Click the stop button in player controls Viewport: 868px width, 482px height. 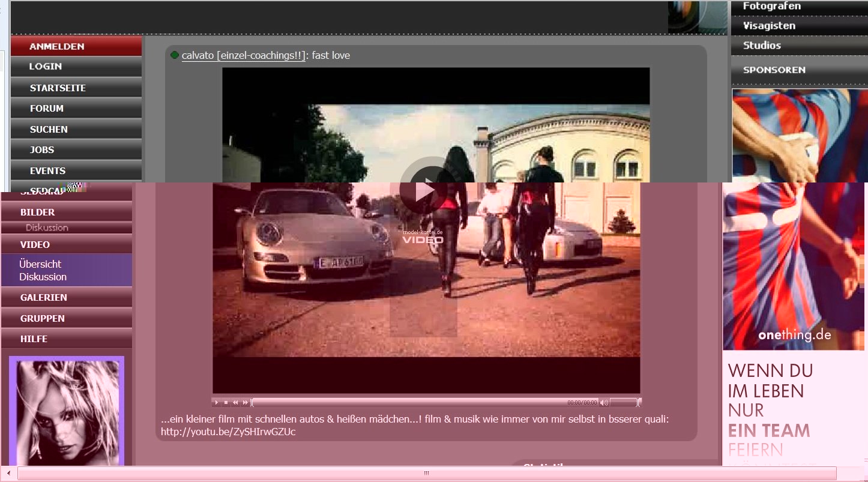(226, 402)
